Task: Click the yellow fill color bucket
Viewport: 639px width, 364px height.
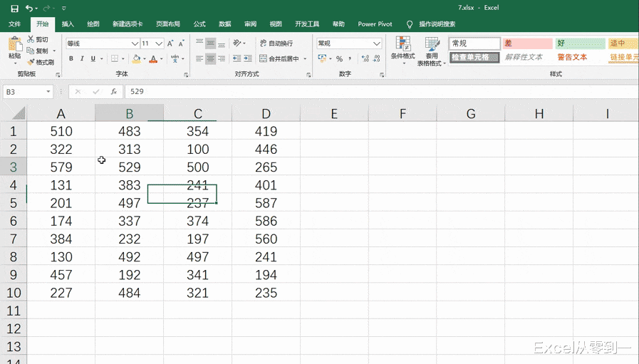Action: tap(136, 59)
